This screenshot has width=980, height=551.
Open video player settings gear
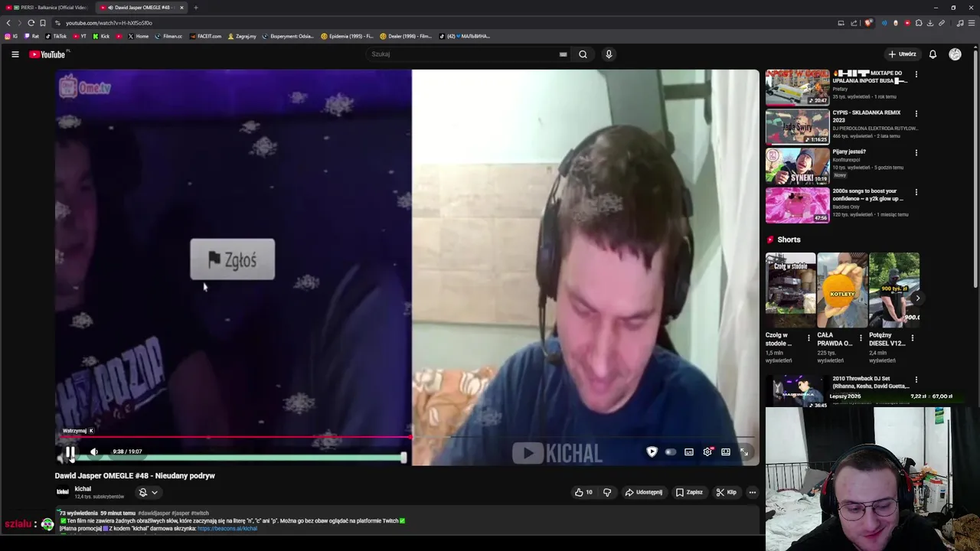[707, 452]
